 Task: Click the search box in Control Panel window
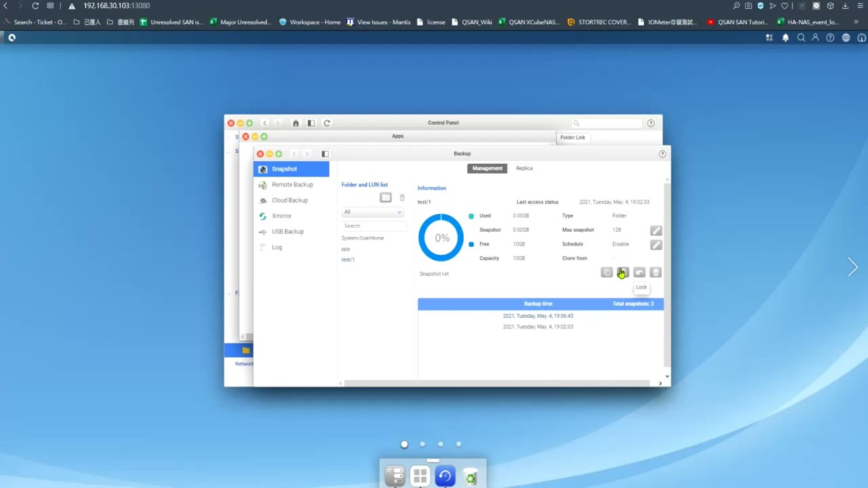[x=606, y=123]
